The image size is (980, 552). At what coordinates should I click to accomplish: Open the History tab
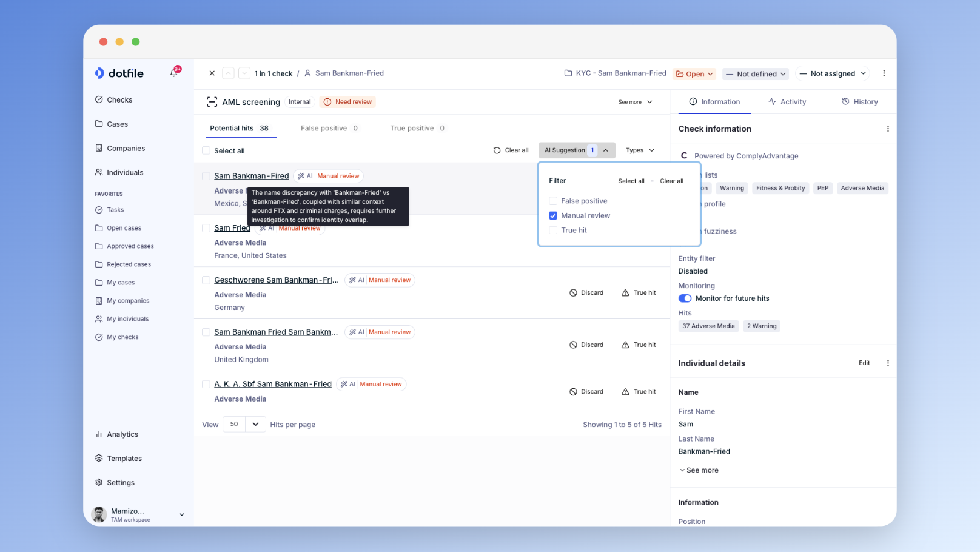click(860, 103)
